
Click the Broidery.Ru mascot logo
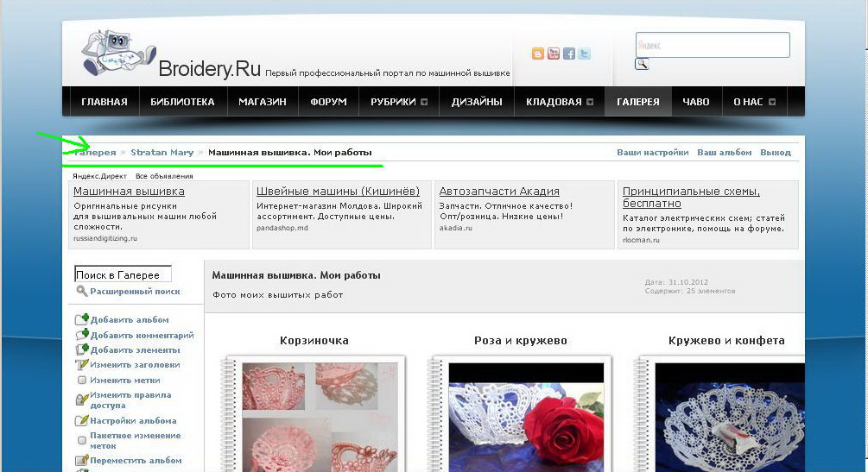click(118, 53)
